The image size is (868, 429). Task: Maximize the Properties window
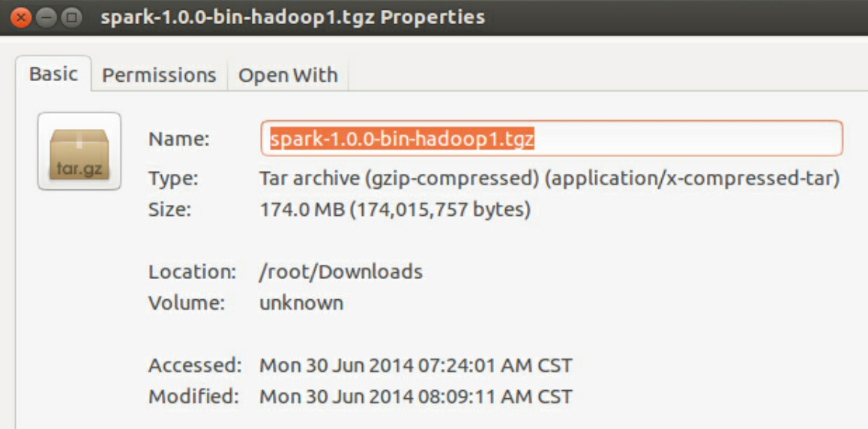(71, 16)
